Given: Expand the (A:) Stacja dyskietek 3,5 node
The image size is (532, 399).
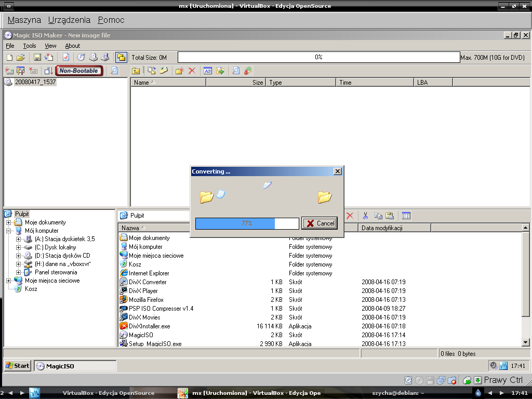Looking at the screenshot, I should [x=18, y=239].
